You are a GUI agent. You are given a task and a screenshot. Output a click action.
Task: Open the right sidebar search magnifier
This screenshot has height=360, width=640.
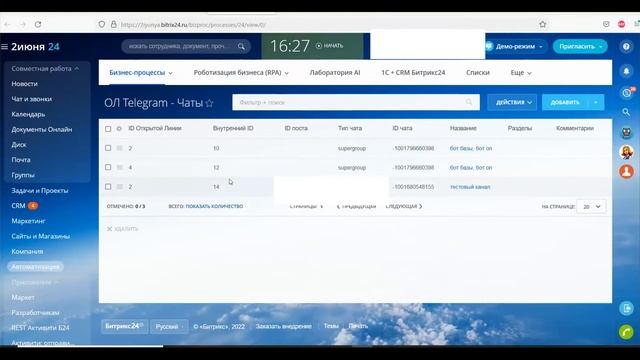pos(626,112)
